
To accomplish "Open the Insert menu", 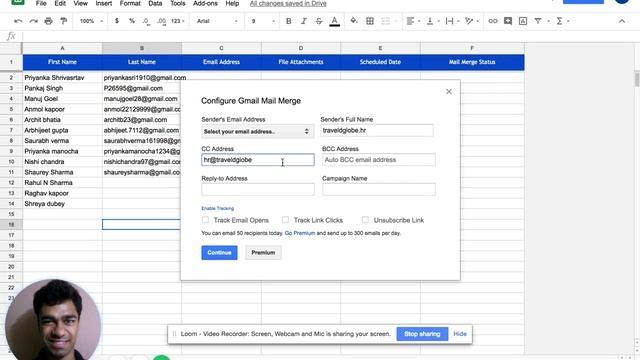I will [104, 3].
